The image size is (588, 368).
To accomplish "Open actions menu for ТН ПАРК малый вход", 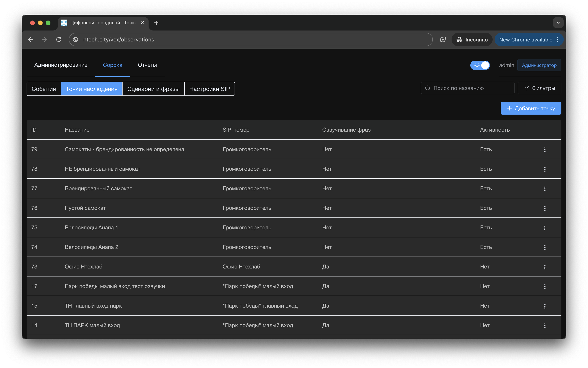I will pyautogui.click(x=545, y=326).
